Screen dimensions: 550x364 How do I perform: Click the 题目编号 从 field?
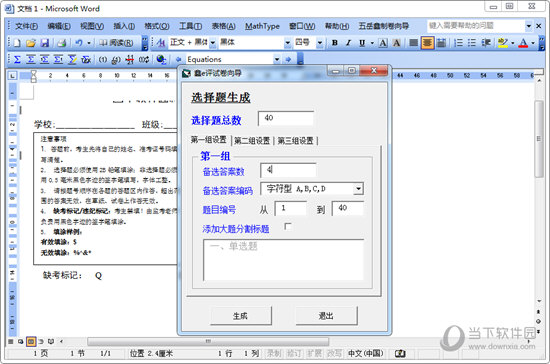291,208
